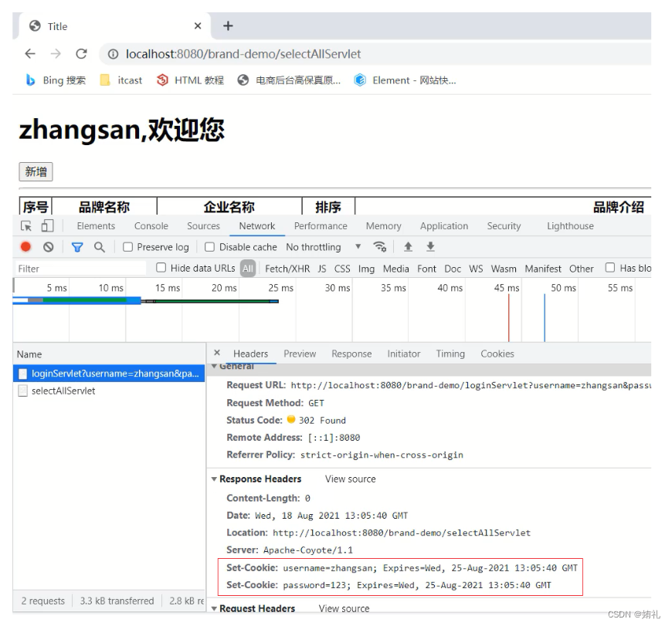Open the Application tab
Image resolution: width=672 pixels, height=626 pixels.
point(444,225)
